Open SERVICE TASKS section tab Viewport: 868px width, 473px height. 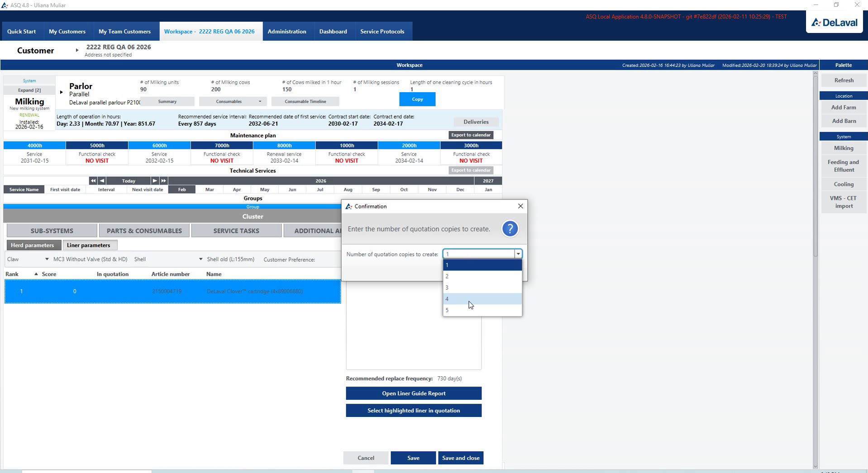pyautogui.click(x=236, y=231)
